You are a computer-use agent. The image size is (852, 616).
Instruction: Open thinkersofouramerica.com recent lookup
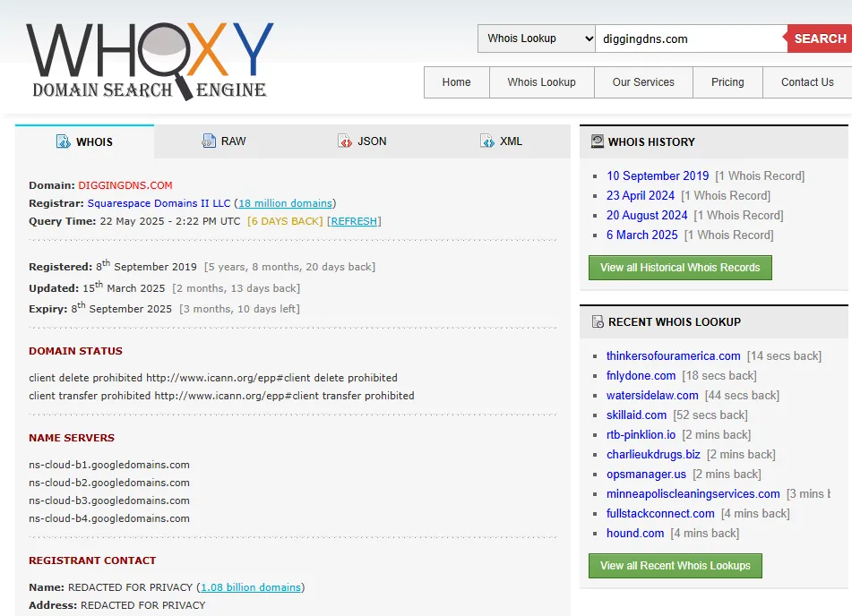(673, 355)
